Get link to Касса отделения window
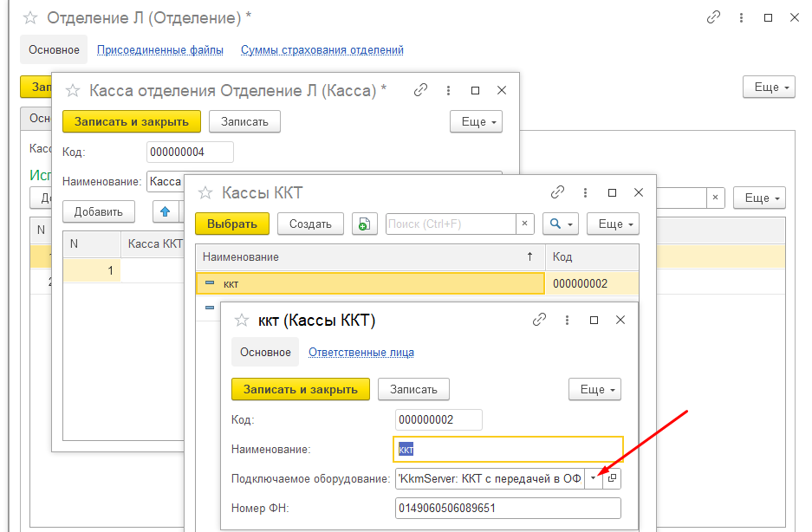This screenshot has height=532, width=812. pos(421,90)
